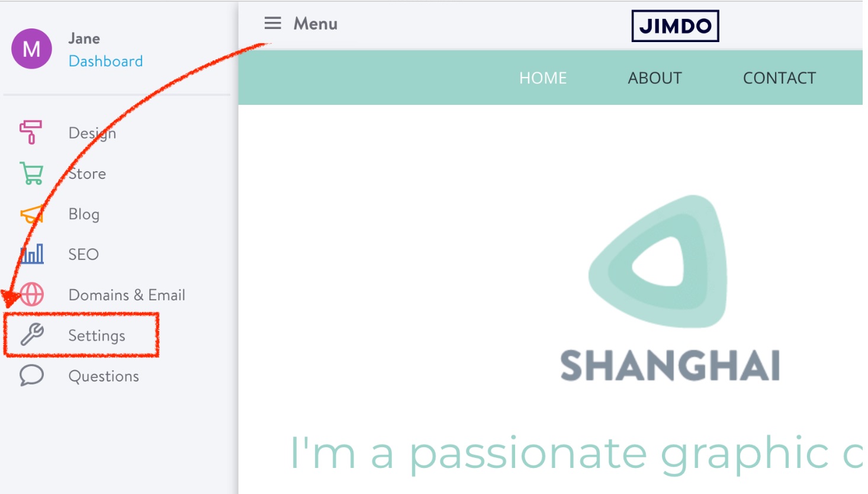Open the CONTACT navigation tab
This screenshot has height=494, width=868.
pos(779,78)
